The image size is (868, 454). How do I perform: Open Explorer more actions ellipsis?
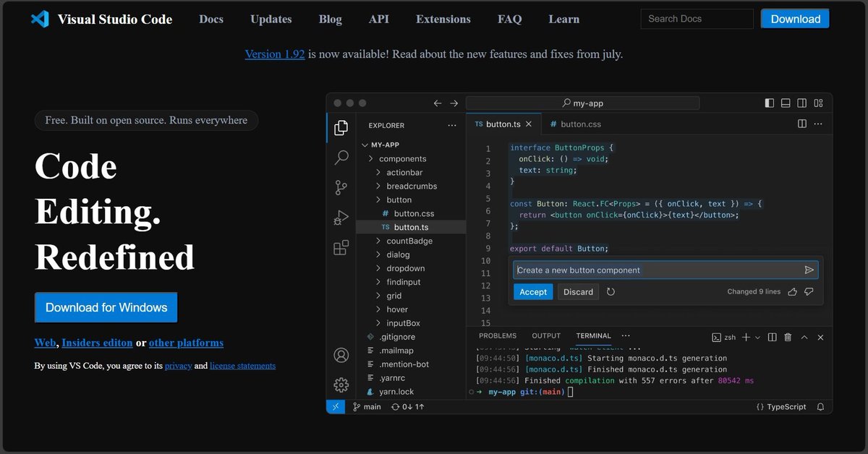(452, 125)
